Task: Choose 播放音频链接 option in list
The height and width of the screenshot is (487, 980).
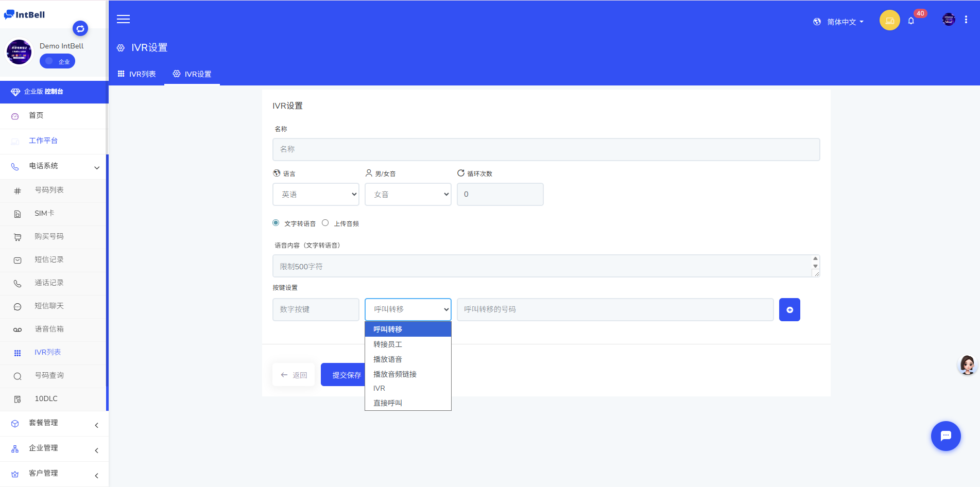Action: coord(408,374)
